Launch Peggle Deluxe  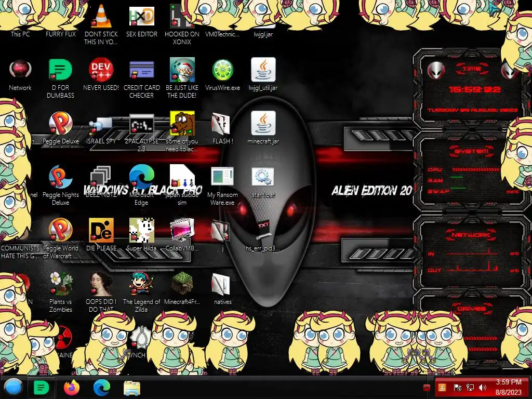click(60, 123)
